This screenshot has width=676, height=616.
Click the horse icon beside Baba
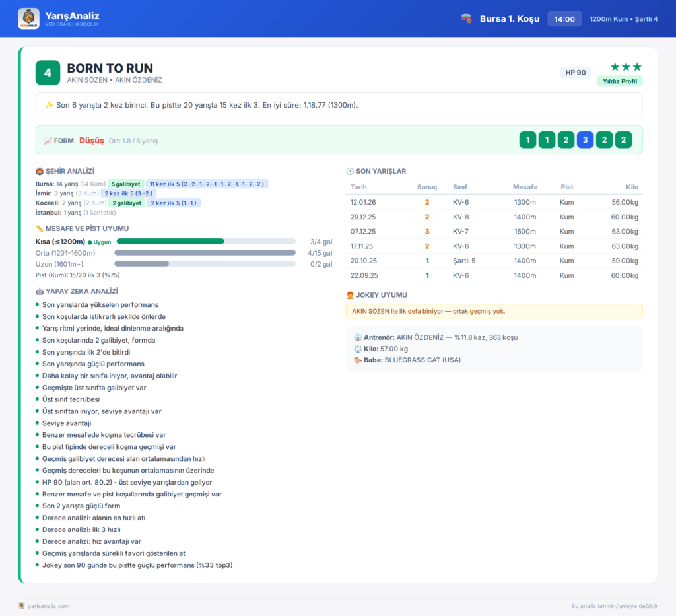357,360
